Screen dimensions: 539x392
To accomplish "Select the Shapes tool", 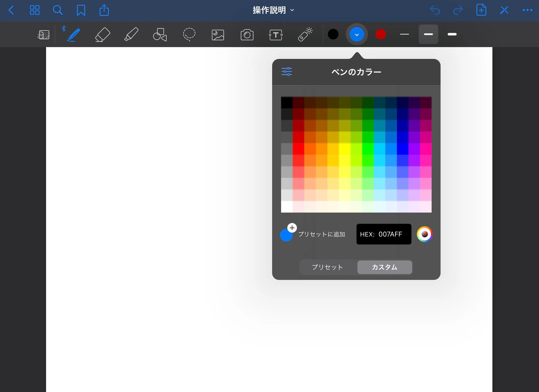I will point(160,34).
